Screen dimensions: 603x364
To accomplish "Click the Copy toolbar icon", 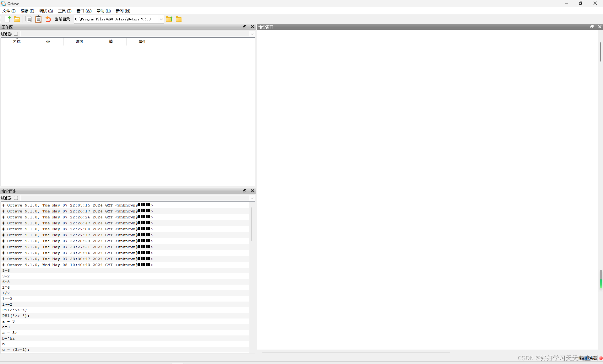I will click(29, 19).
